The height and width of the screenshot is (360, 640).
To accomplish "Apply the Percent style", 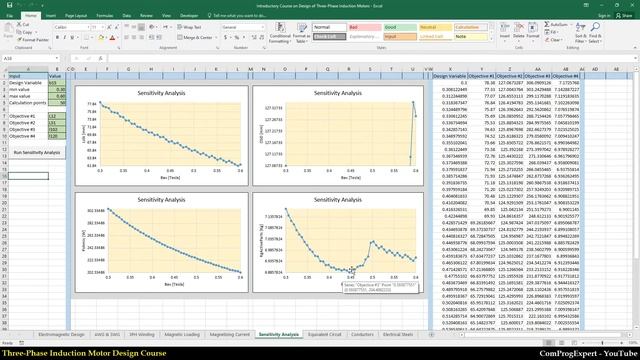I will pyautogui.click(x=236, y=38).
